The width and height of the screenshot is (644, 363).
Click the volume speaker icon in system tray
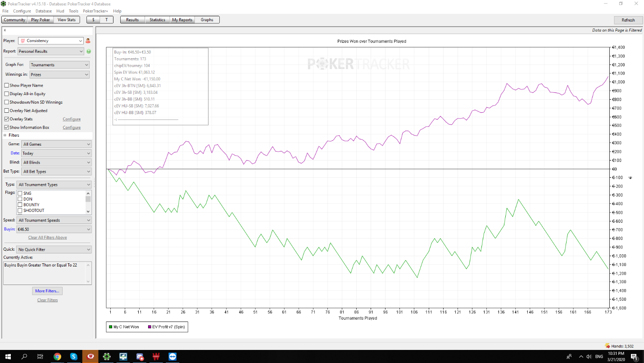589,357
